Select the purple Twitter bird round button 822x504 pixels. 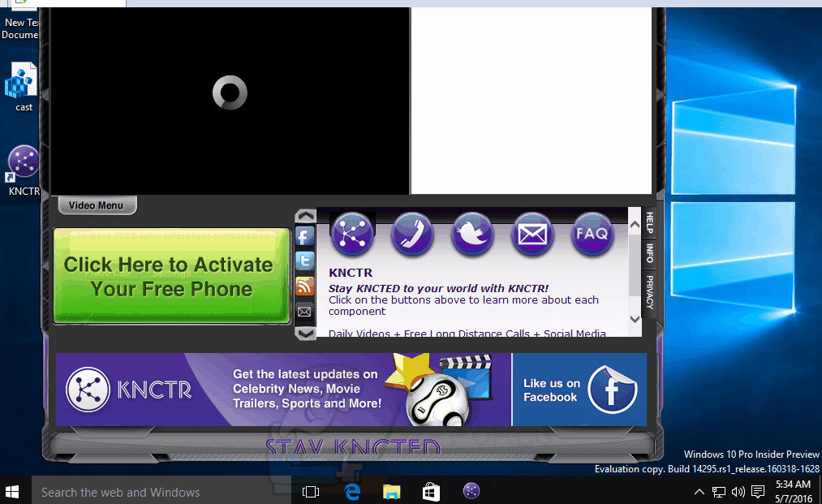472,234
